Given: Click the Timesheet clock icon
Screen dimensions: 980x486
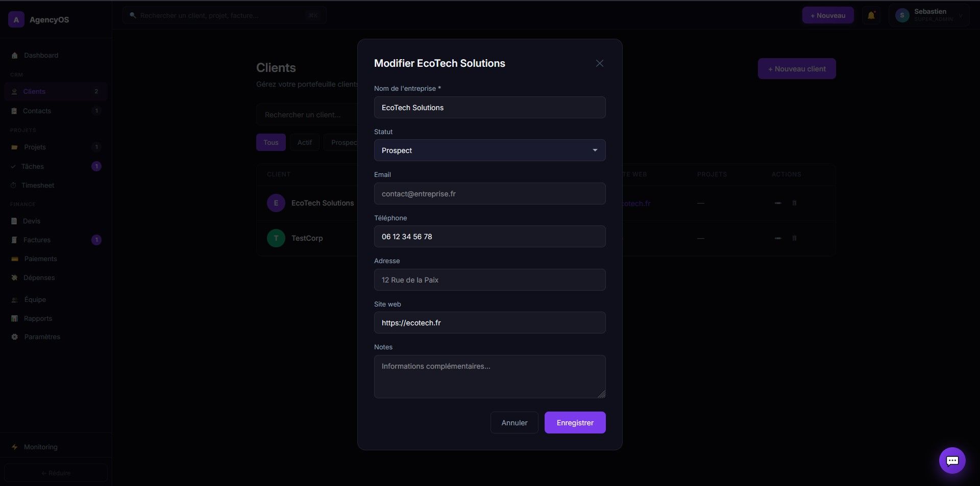Looking at the screenshot, I should tap(13, 186).
